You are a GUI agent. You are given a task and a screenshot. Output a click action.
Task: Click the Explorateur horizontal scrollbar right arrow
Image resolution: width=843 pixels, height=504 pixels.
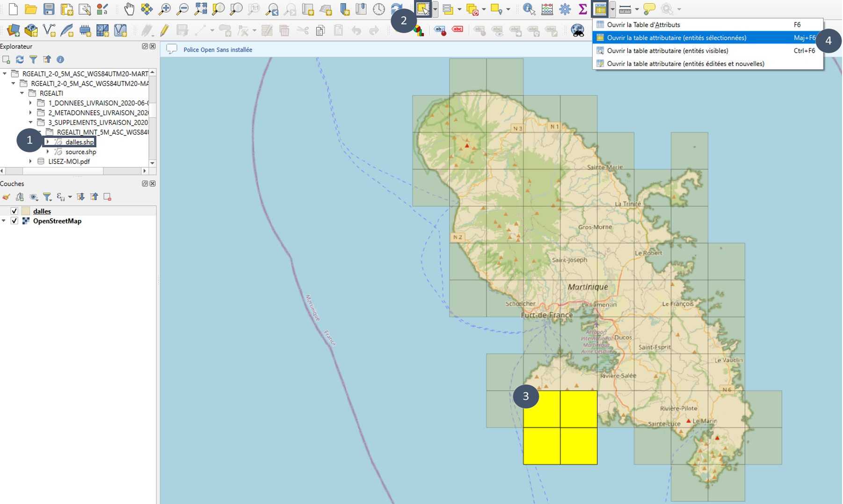[145, 171]
